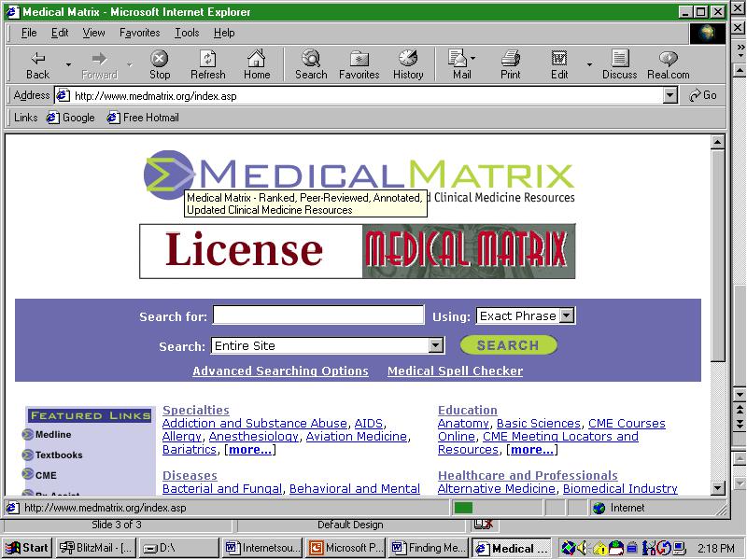
Task: Open Addiction and Substance Abuse link
Action: (x=254, y=424)
